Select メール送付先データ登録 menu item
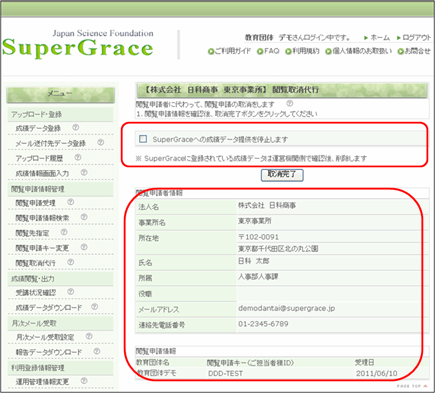 (51, 143)
